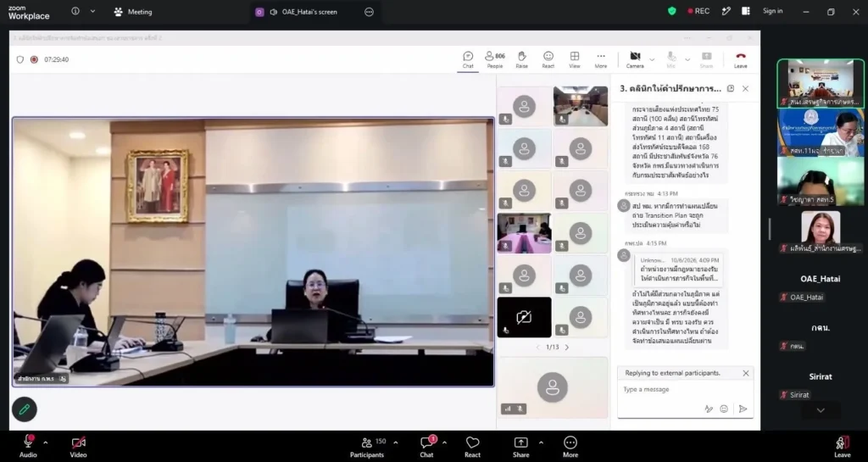
Task: Open the Teams More menu
Action: pos(601,59)
